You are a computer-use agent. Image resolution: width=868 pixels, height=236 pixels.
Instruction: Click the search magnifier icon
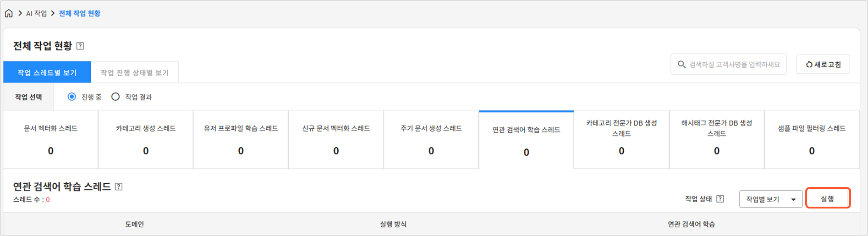[681, 65]
